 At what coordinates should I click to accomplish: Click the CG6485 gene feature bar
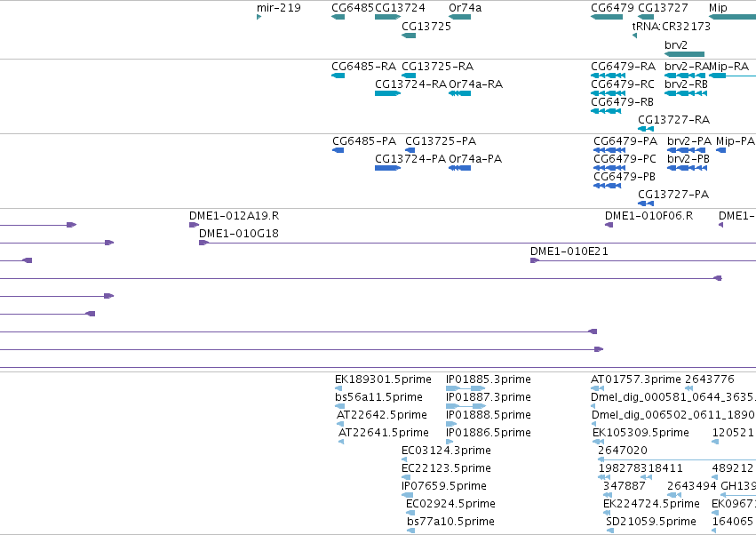(x=338, y=17)
